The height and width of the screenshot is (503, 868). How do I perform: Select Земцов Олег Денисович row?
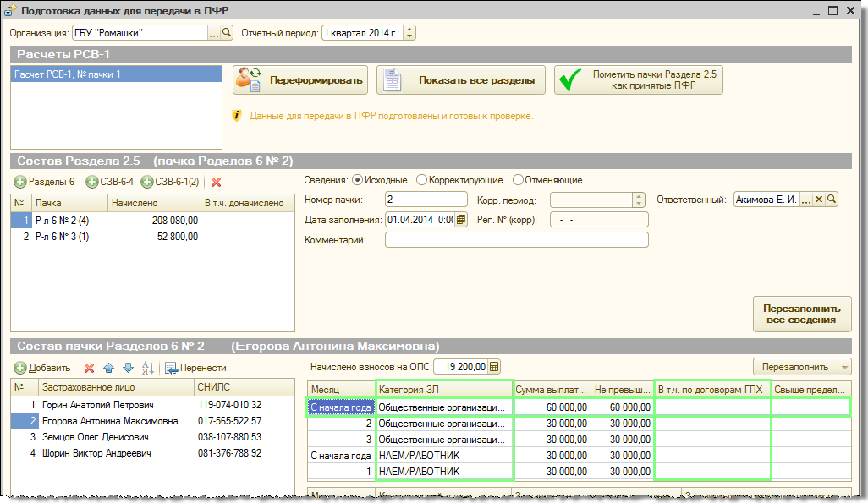153,436
